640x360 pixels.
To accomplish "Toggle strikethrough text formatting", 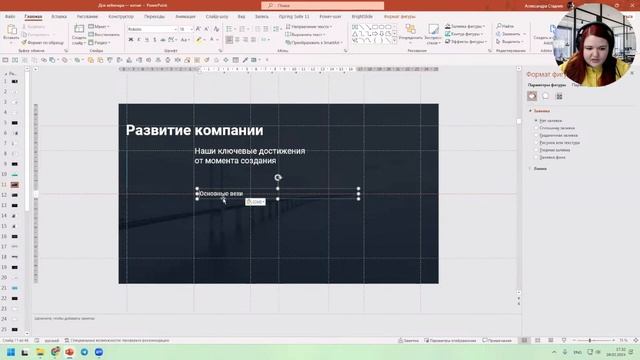I will point(163,40).
